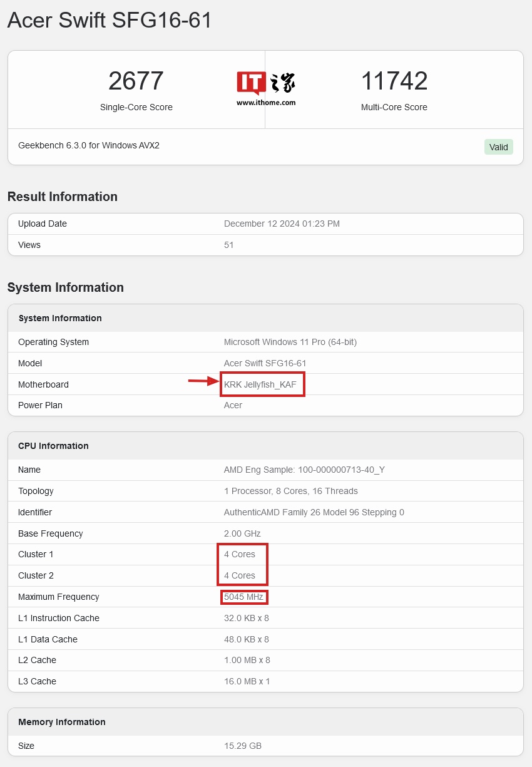Viewport: 532px width, 767px height.
Task: Select the multi-core score 11742
Action: 394,81
